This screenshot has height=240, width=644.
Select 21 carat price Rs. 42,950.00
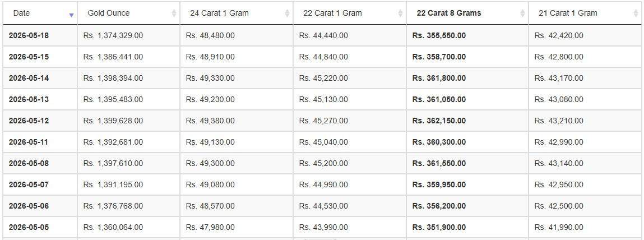click(559, 185)
